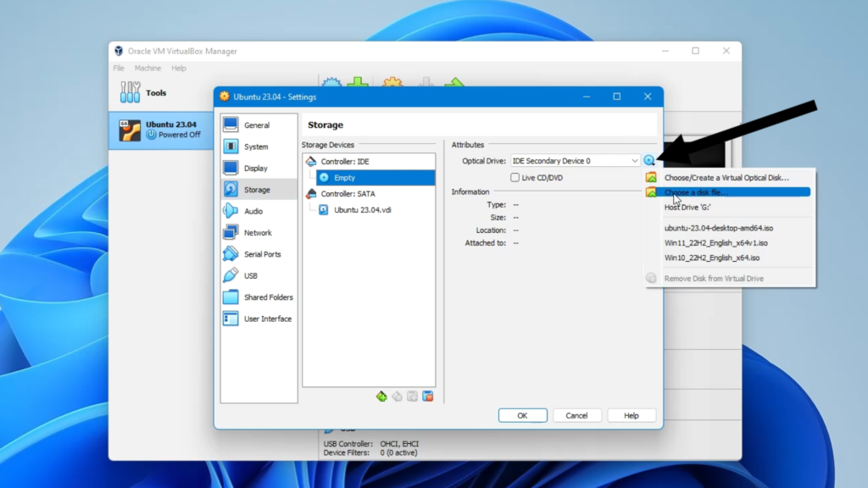
Task: Click the red remove attachment icon
Action: point(428,396)
